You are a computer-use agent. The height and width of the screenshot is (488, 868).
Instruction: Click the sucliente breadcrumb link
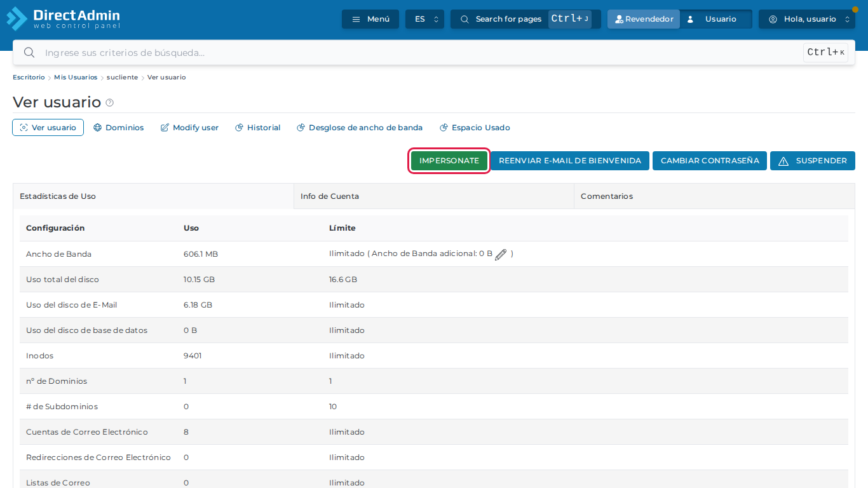[122, 78]
